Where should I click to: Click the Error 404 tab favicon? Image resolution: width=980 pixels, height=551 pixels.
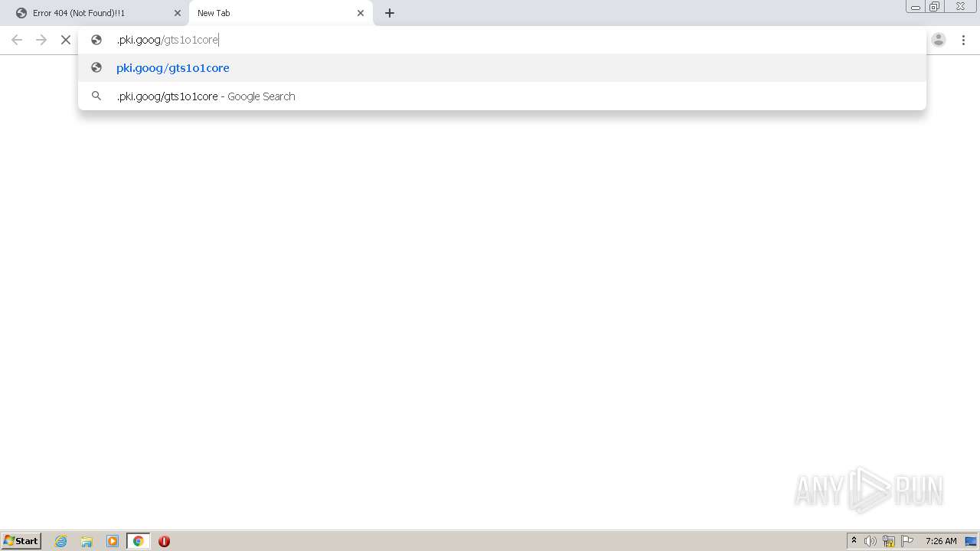click(21, 13)
